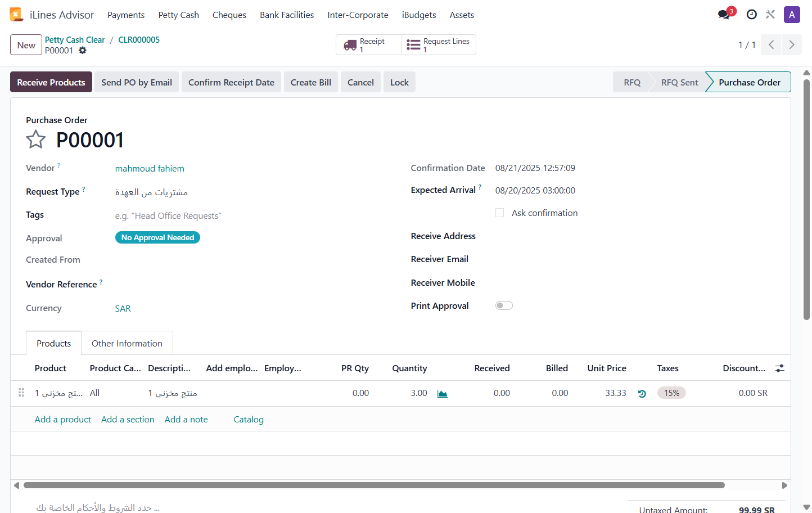
Task: Open the Petty Cash menu
Action: click(x=179, y=15)
